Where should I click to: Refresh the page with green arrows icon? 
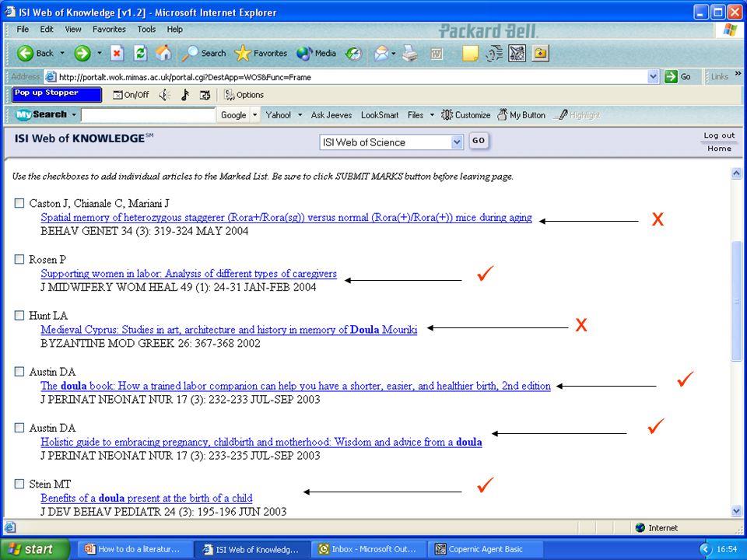(x=140, y=53)
